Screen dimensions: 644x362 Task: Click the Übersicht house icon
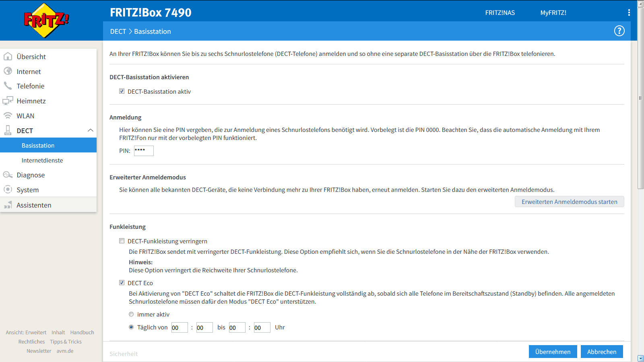[x=8, y=57]
